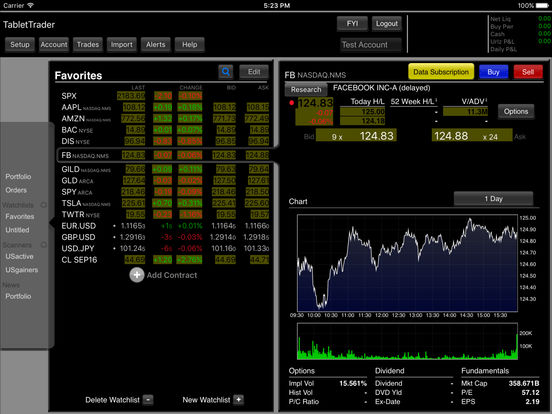Click the LAST column header

coord(138,87)
